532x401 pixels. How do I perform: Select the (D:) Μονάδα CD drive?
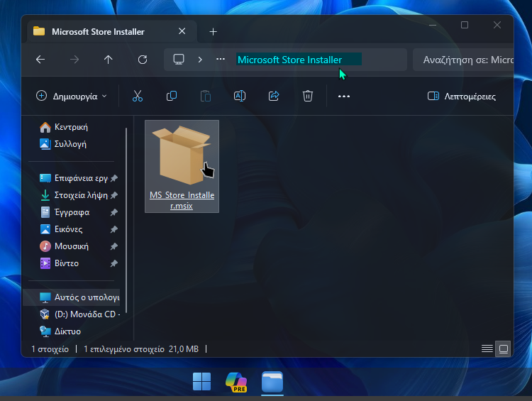pos(79,314)
